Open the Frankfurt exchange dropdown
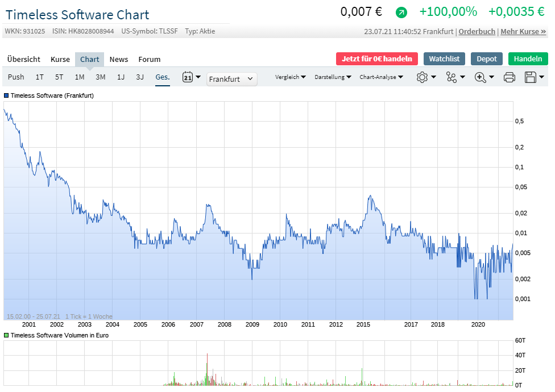 pyautogui.click(x=231, y=79)
